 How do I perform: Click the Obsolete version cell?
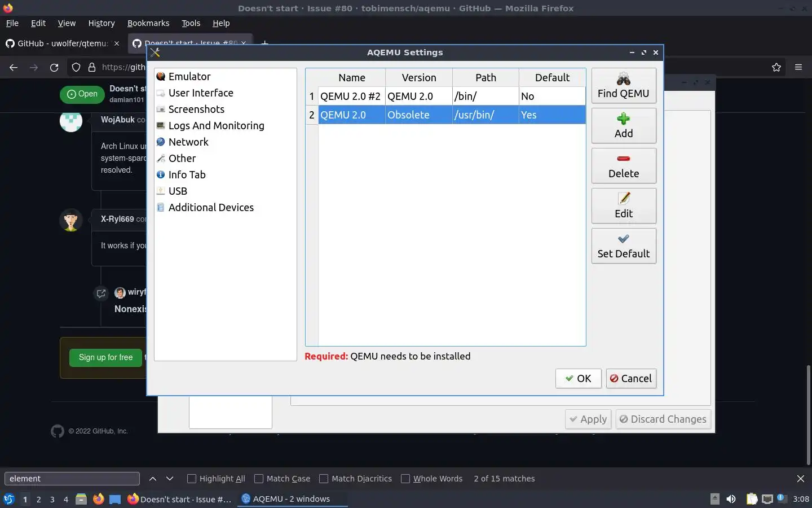click(419, 115)
